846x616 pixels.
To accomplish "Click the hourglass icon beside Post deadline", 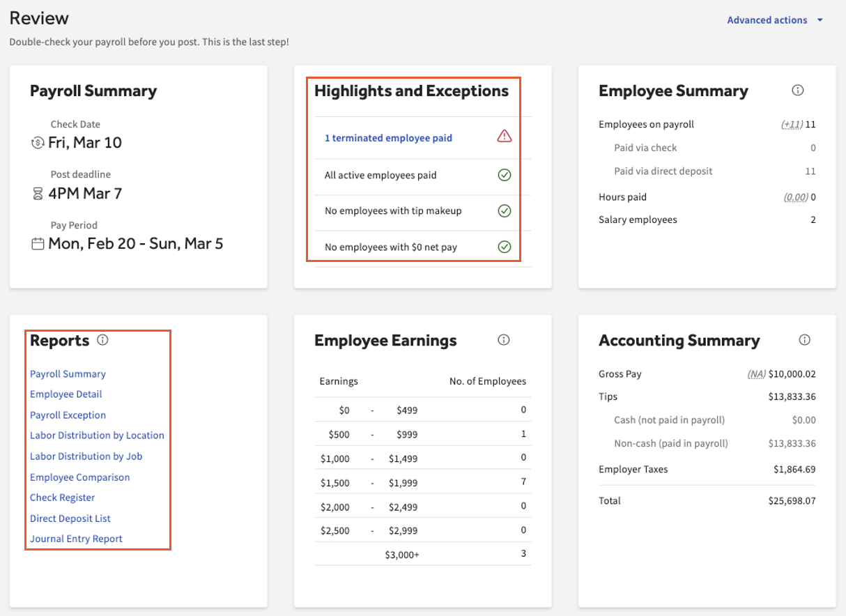I will click(38, 193).
